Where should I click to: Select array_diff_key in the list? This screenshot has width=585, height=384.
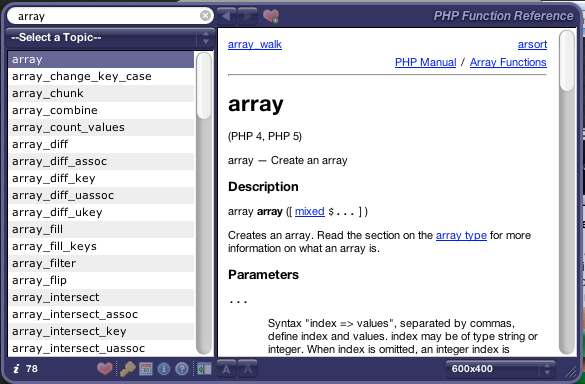(101, 178)
